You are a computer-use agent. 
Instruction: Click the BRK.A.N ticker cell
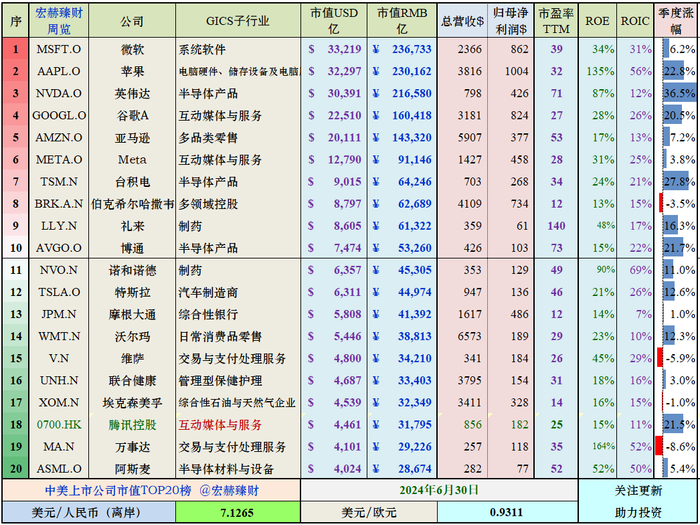click(59, 204)
